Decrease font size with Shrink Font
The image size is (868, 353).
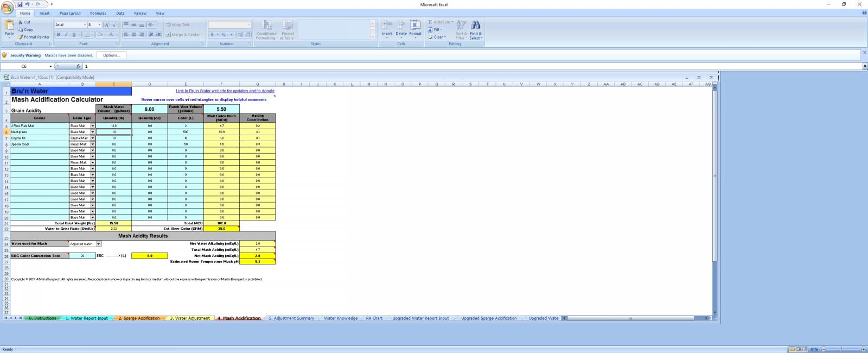[114, 25]
